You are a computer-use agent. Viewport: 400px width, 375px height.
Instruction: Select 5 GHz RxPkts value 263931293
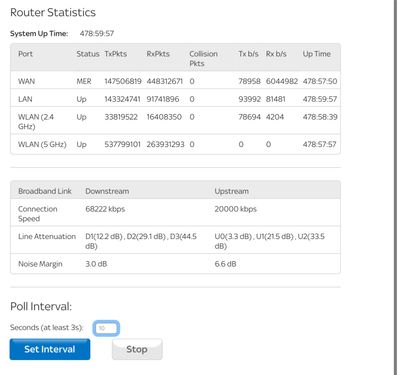[165, 144]
